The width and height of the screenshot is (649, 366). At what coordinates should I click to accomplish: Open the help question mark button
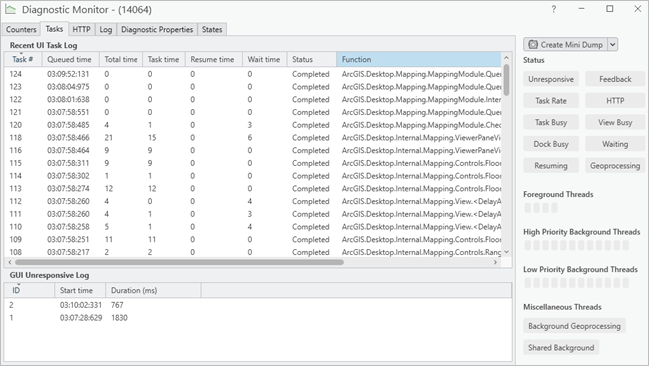[x=554, y=9]
